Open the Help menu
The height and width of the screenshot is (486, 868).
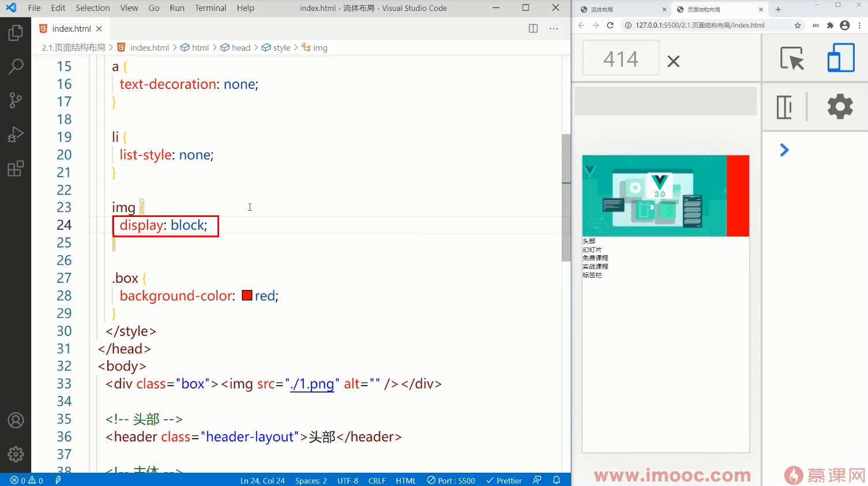click(x=245, y=8)
